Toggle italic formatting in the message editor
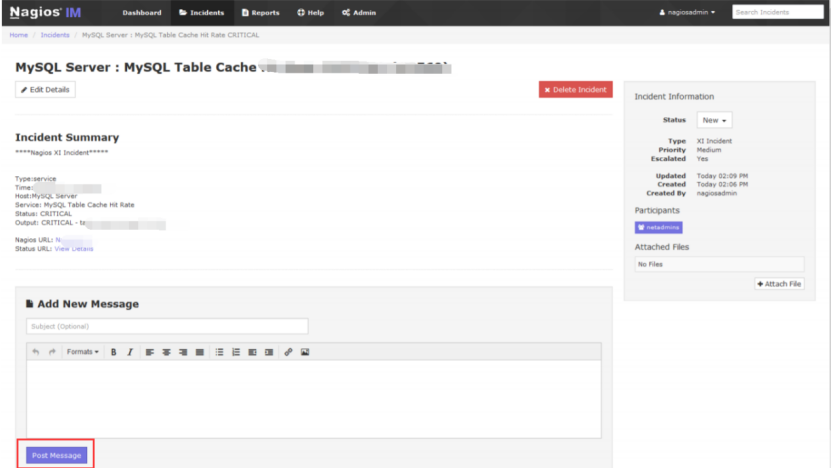The image size is (831, 468). 130,352
